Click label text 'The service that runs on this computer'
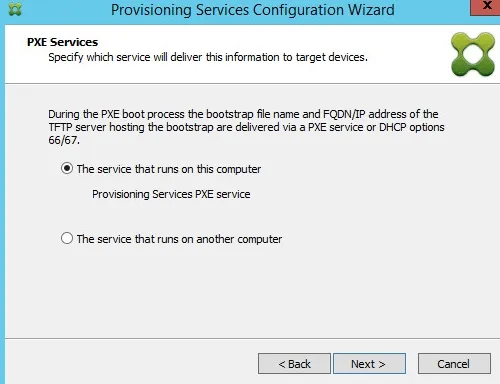The height and width of the screenshot is (384, 500). point(169,169)
